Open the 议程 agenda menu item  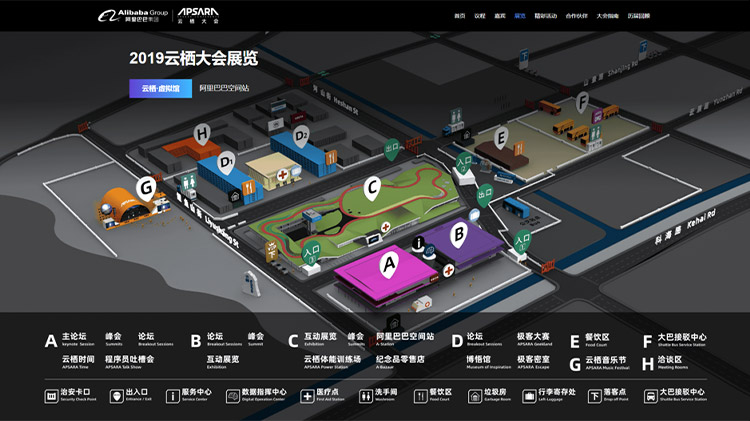(x=480, y=16)
